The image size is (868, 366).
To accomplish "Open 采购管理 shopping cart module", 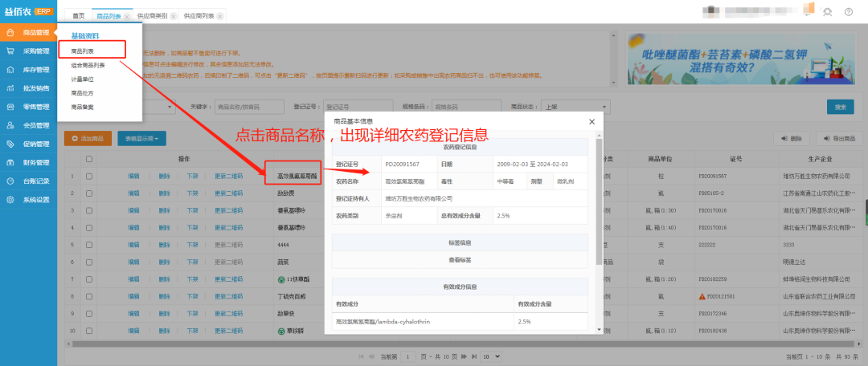I will 28,51.
